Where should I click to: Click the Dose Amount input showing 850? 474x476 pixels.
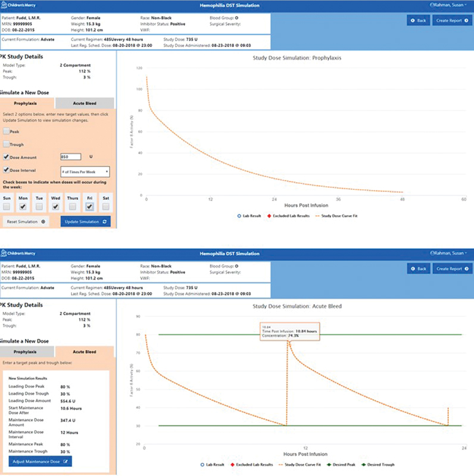(70, 156)
